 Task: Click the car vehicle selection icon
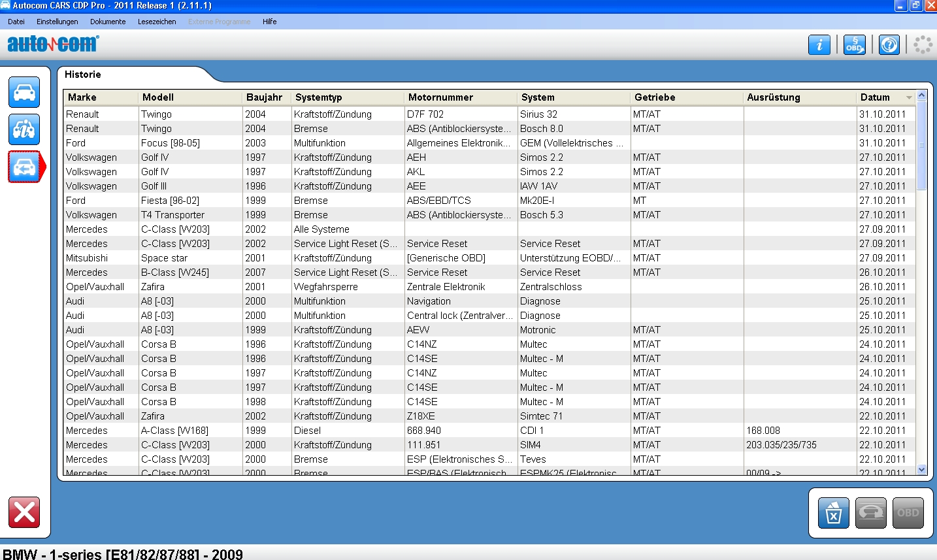(x=24, y=92)
